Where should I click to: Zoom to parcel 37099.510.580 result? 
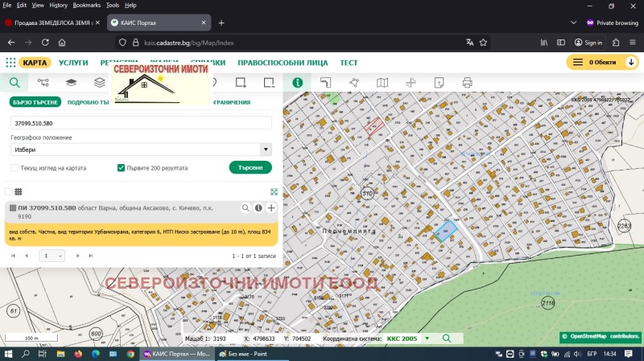click(x=246, y=208)
